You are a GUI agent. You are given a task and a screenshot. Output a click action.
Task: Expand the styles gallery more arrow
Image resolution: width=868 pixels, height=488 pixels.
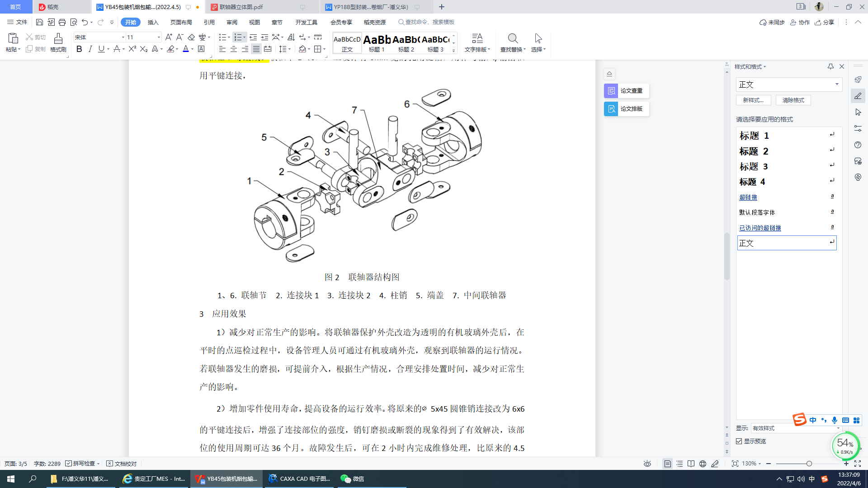[453, 50]
